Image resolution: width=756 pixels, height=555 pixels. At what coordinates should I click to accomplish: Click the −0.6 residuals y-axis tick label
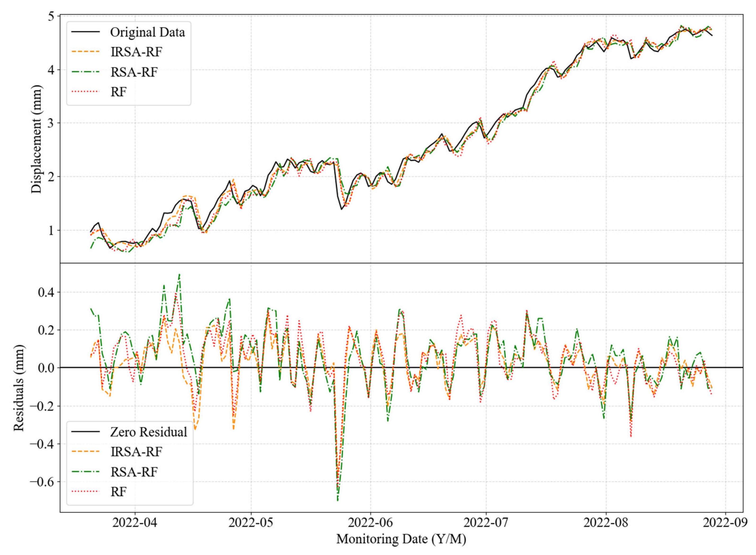pos(42,482)
